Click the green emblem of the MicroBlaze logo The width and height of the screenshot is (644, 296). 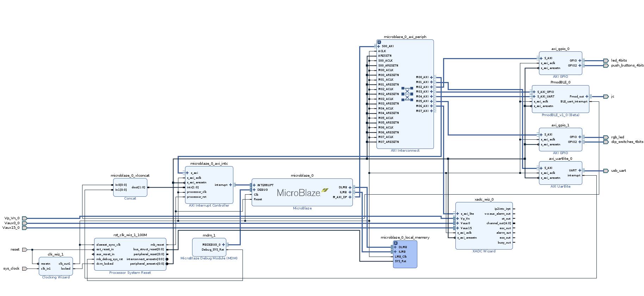[325, 190]
